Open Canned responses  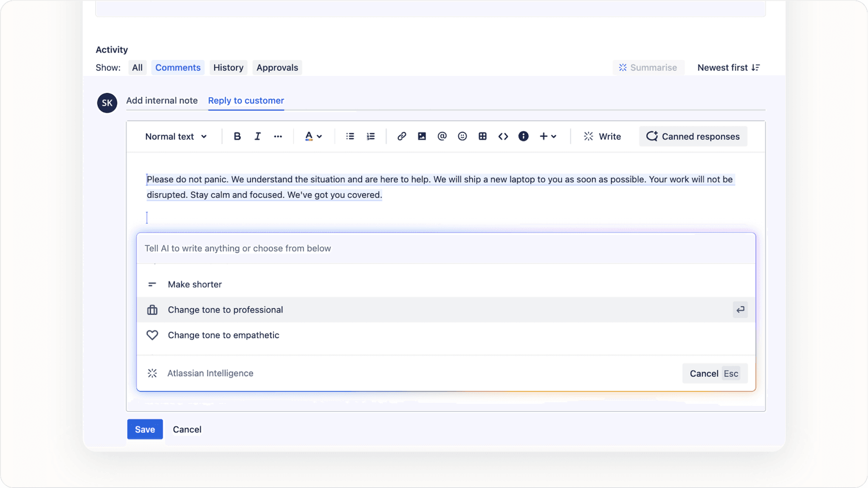[693, 136]
